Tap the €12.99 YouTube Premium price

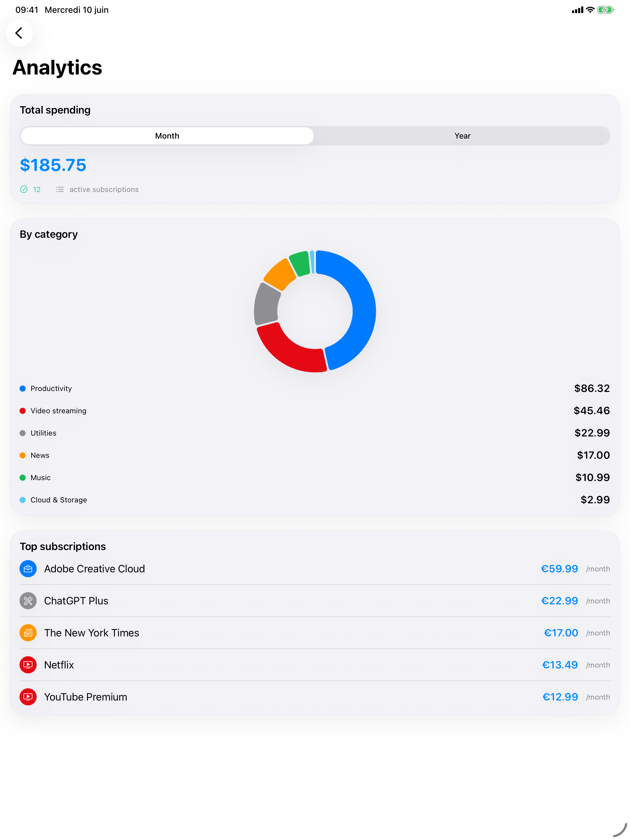[x=560, y=697]
